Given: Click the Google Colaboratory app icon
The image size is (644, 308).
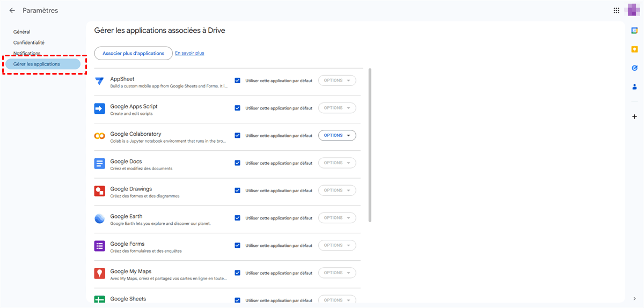Looking at the screenshot, I should tap(99, 136).
